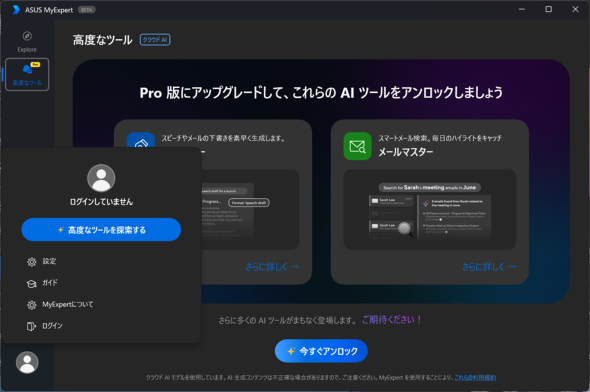
Task: Maximize the ASUS MyExpert window
Action: pyautogui.click(x=549, y=9)
